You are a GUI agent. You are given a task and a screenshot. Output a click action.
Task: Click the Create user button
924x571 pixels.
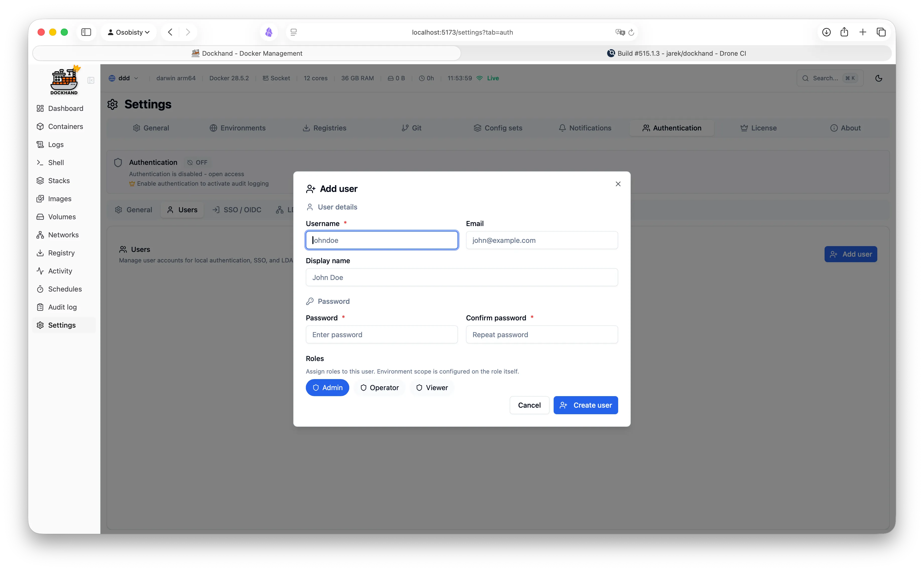585,405
